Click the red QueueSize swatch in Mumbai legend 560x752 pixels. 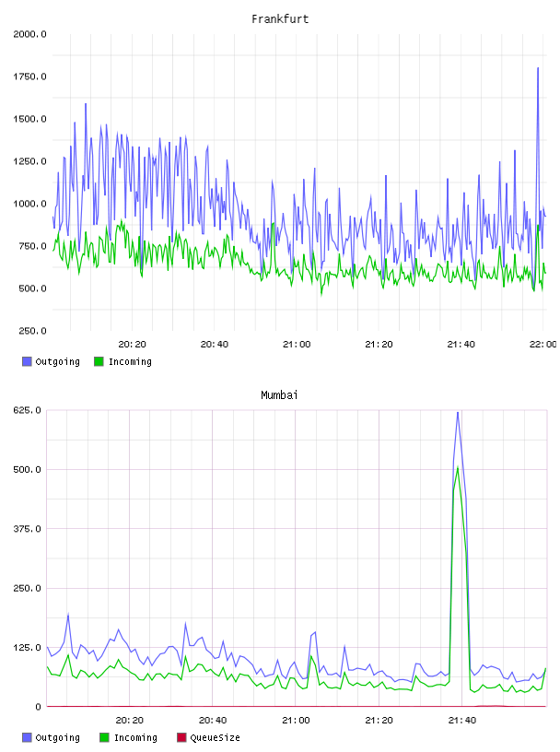[181, 737]
